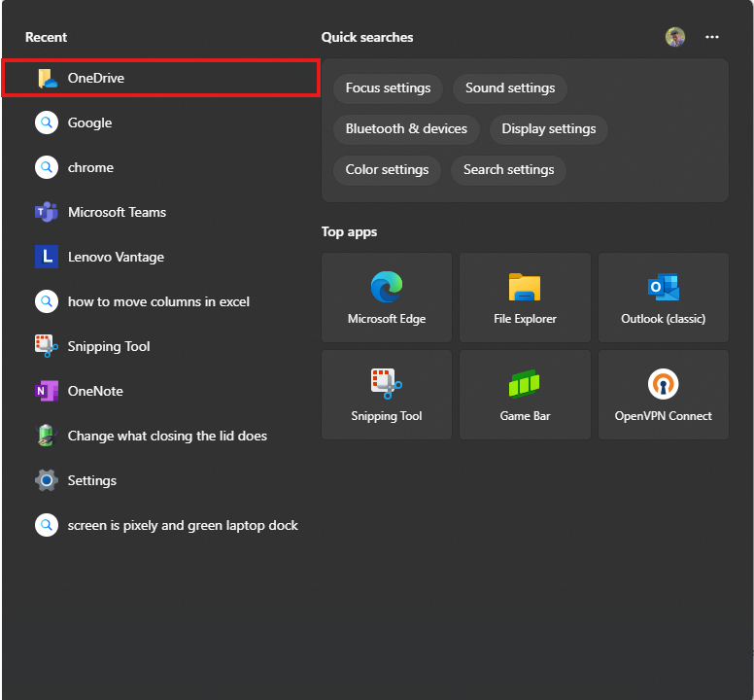
Task: Select the Display settings chip
Action: tap(548, 129)
